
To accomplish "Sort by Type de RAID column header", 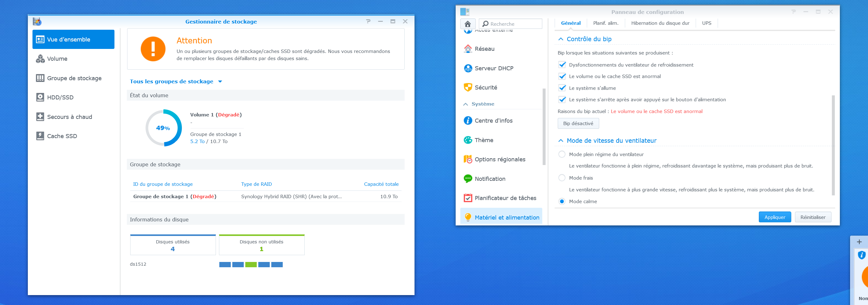I will (x=256, y=184).
